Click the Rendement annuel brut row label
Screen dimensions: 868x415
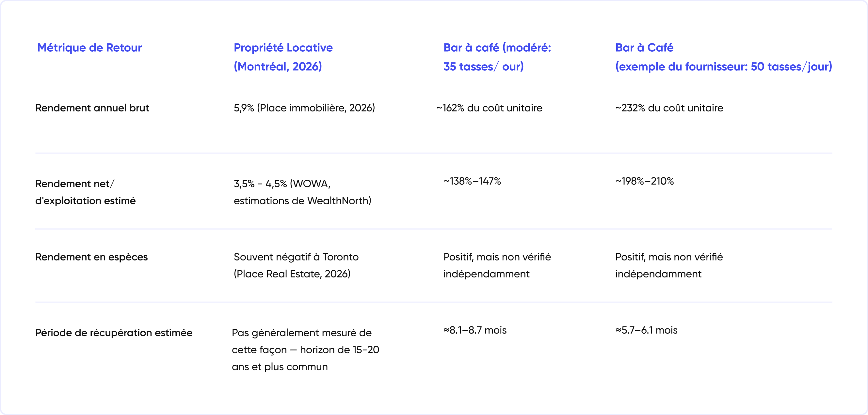[x=92, y=108]
